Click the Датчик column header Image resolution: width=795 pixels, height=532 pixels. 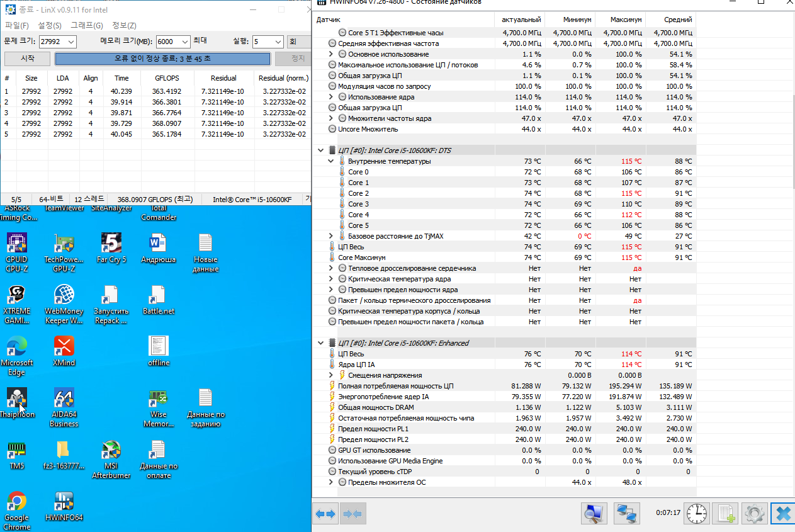coord(403,20)
